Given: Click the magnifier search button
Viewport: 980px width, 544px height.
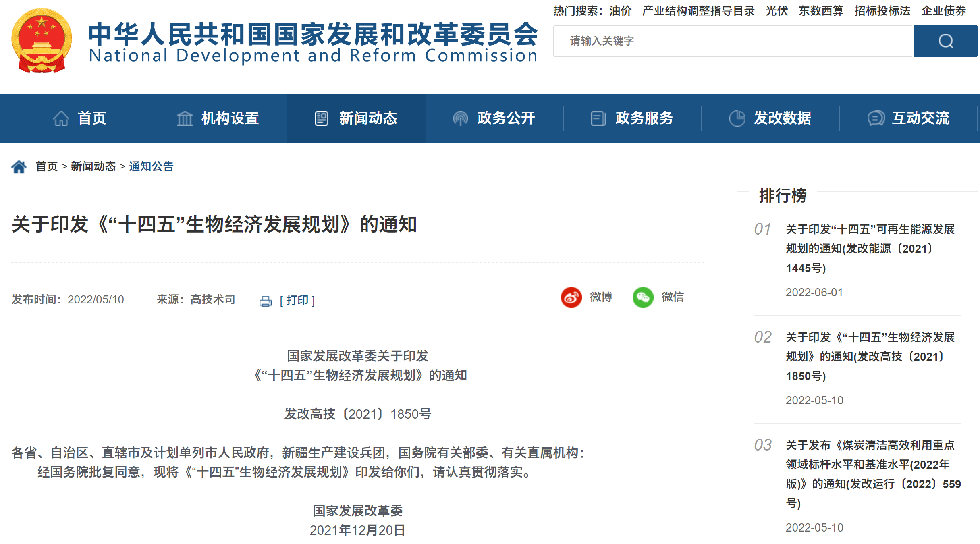Looking at the screenshot, I should (945, 41).
